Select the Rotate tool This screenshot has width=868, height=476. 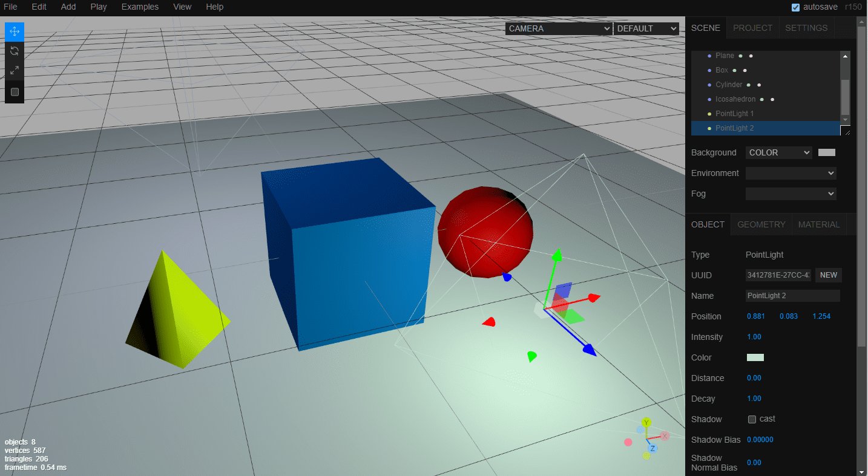13,51
